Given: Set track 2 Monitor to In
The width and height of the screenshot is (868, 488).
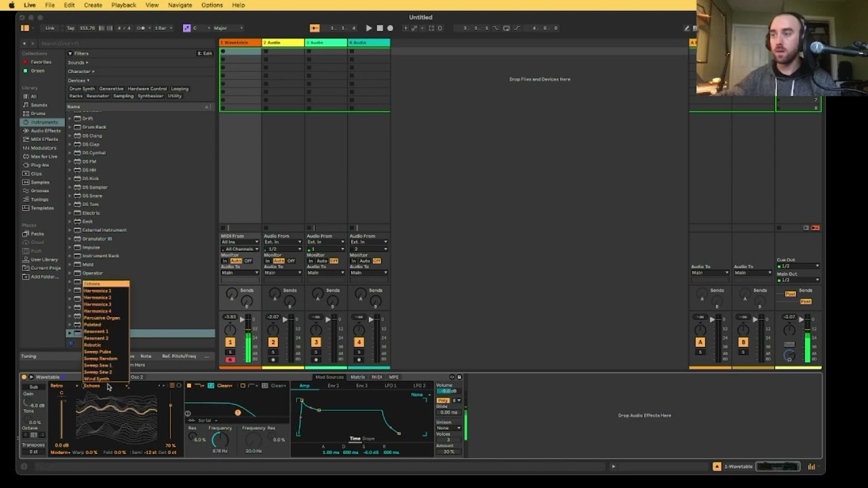Looking at the screenshot, I should point(268,261).
